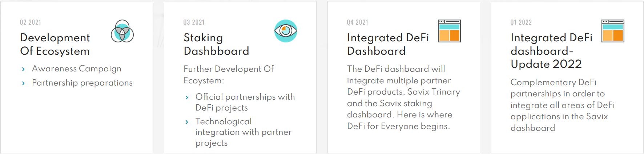644x154 pixels.
Task: Select the Q1 2022 date label
Action: pyautogui.click(x=521, y=22)
